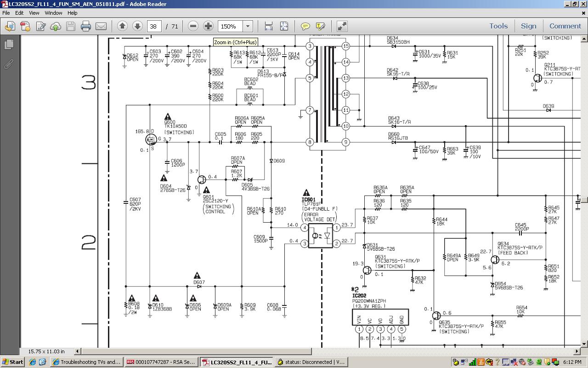This screenshot has width=588, height=368.
Task: Open the View menu
Action: [34, 13]
